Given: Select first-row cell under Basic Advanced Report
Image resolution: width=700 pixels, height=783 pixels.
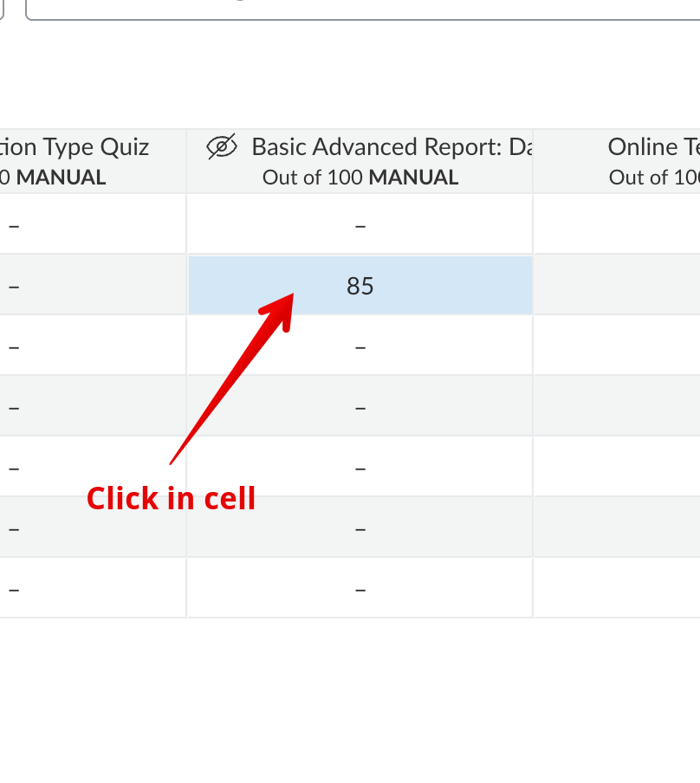Looking at the screenshot, I should coord(360,225).
